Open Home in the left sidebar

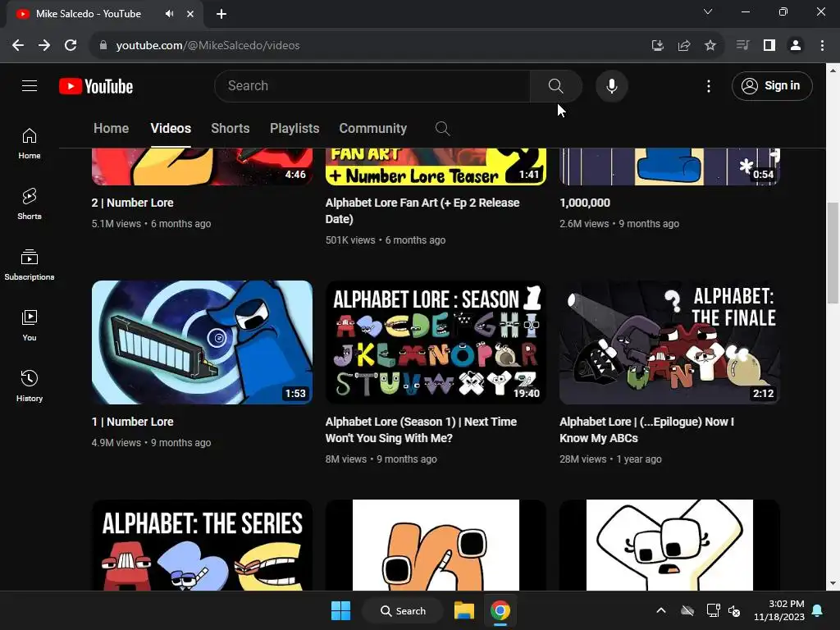(30, 144)
